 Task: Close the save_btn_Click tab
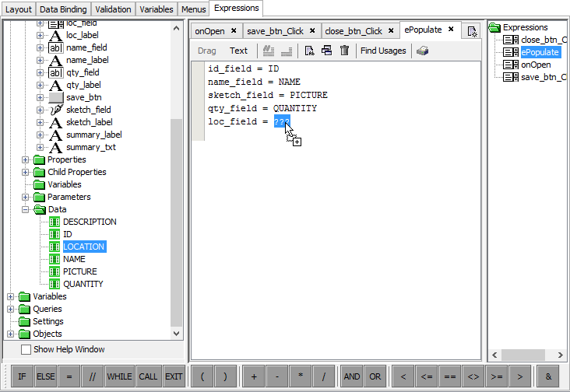(311, 31)
